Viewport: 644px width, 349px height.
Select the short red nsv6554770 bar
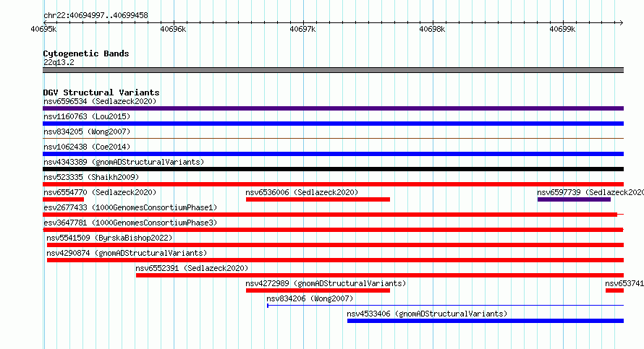tap(63, 199)
